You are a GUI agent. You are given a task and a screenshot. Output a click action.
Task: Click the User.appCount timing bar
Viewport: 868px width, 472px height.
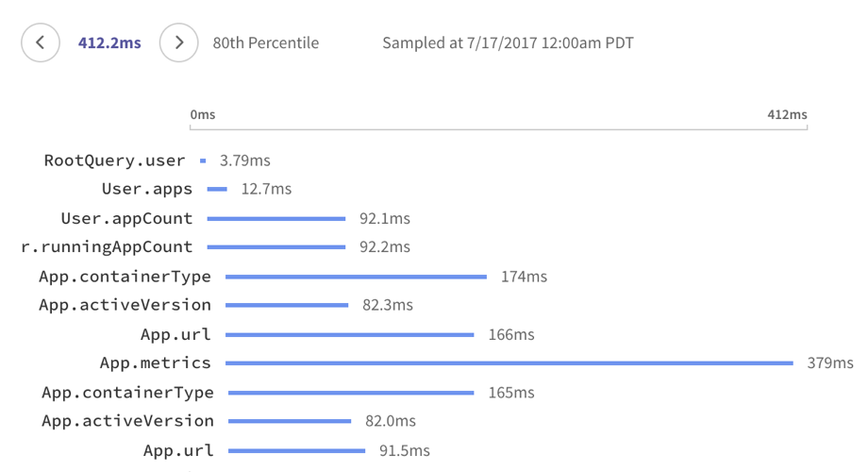pyautogui.click(x=276, y=219)
